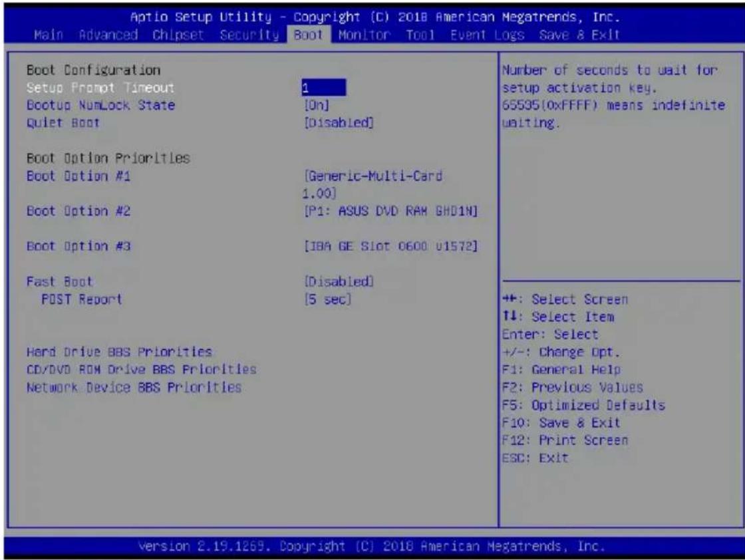Click the F2: Previous Values hint
The width and height of the screenshot is (745, 560).
573,388
